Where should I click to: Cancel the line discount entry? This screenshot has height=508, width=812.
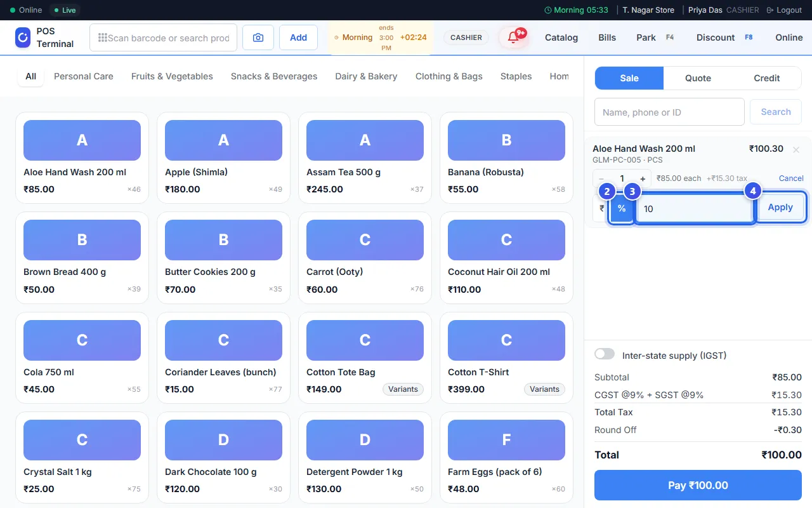(791, 178)
